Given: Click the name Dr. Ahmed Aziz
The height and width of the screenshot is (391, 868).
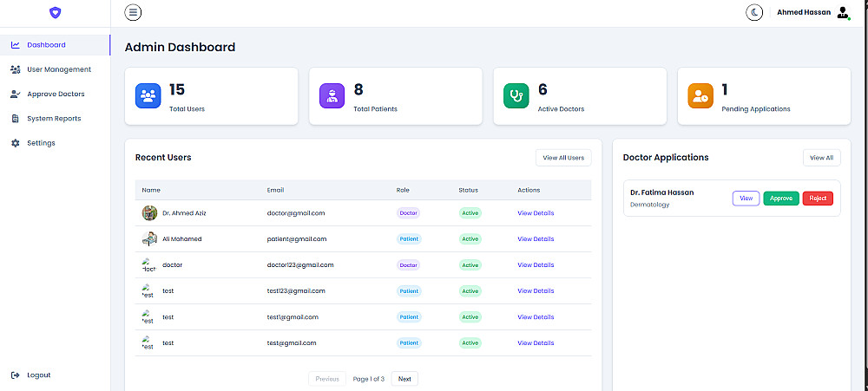Looking at the screenshot, I should tap(184, 213).
